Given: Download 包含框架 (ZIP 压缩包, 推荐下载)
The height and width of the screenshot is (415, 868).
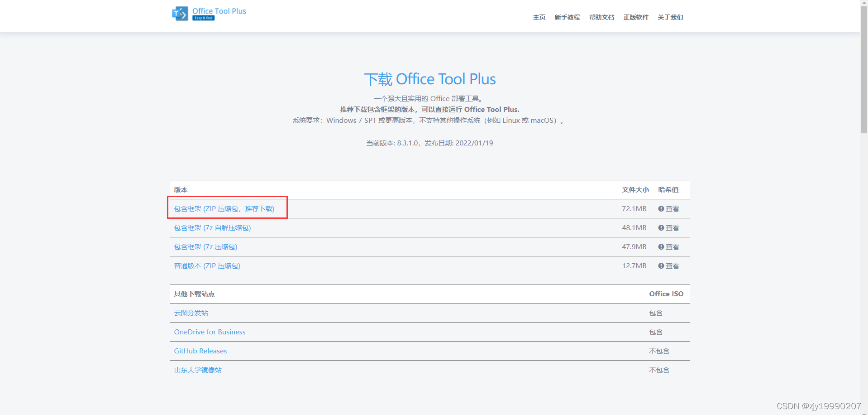Looking at the screenshot, I should point(224,209).
